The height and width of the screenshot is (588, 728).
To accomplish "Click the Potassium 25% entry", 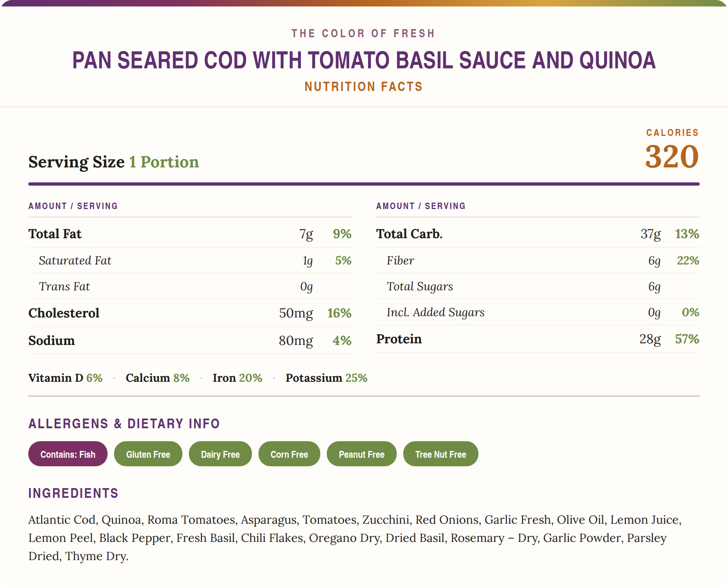I will [x=326, y=378].
